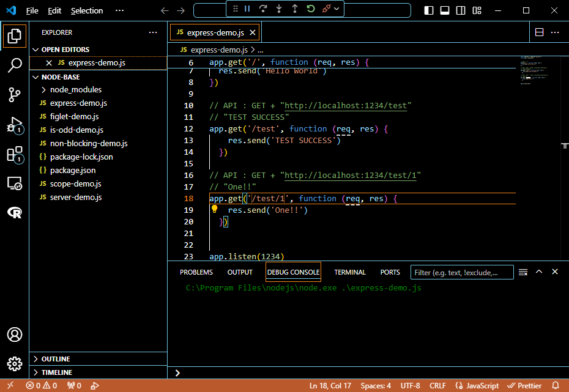Disconnect the debugger
569x392 pixels.
pos(326,9)
